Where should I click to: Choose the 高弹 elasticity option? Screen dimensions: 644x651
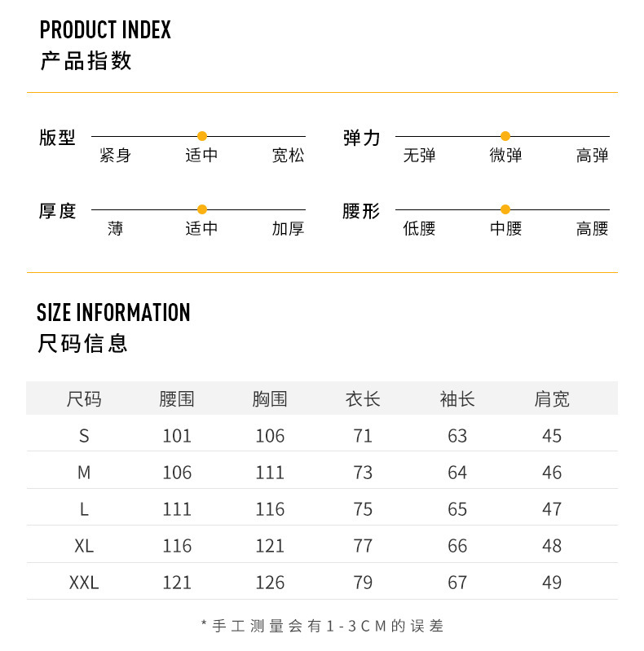pyautogui.click(x=592, y=156)
